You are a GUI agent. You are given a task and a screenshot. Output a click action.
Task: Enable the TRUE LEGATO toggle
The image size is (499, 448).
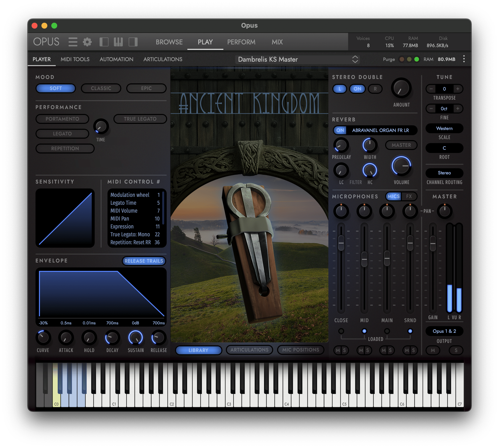coord(140,119)
